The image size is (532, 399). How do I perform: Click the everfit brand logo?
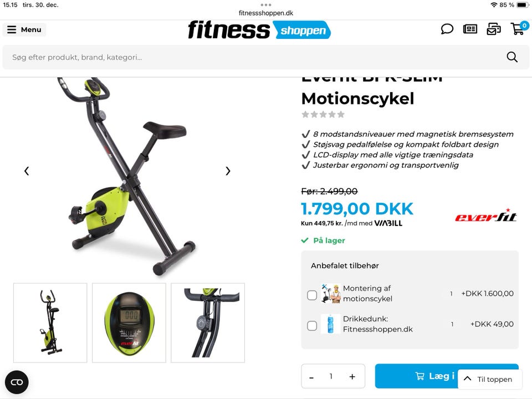[486, 216]
